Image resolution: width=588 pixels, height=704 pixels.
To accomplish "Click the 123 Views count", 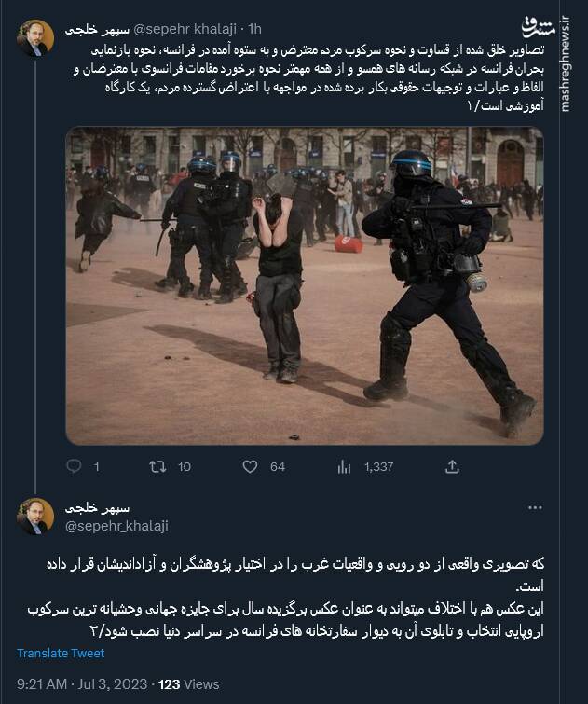I will click(x=188, y=684).
